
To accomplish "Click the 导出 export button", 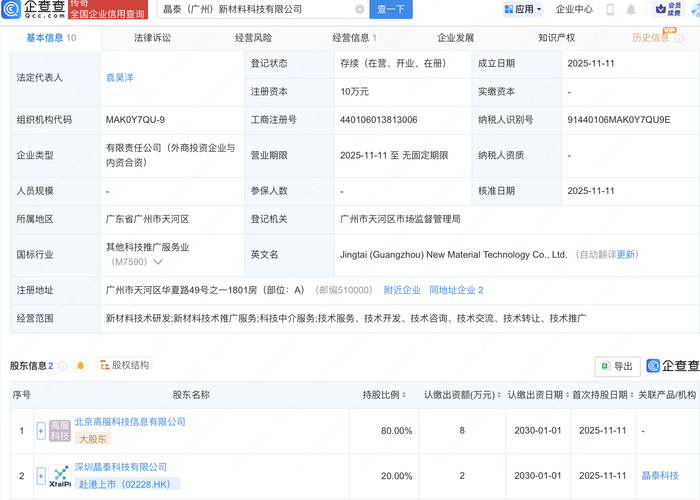I will [617, 366].
